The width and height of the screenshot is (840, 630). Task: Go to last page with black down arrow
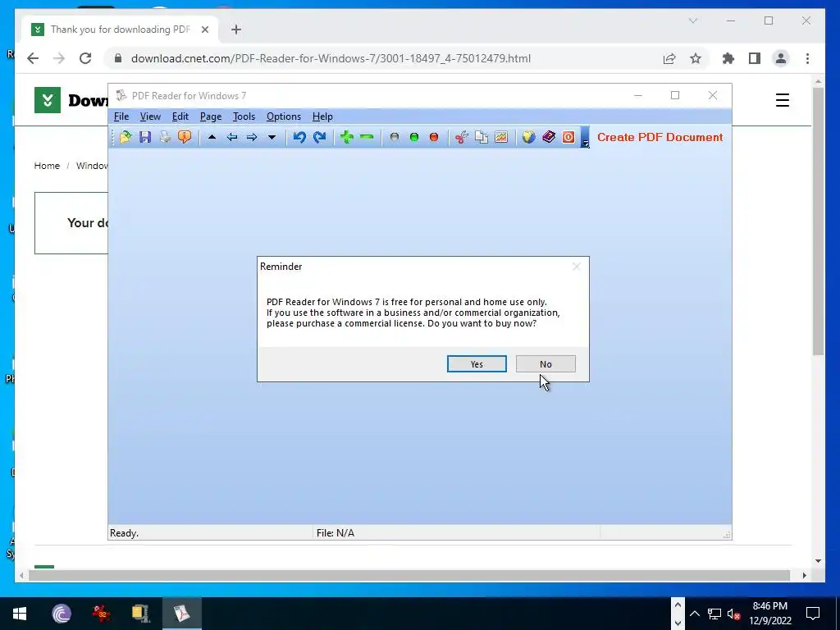pyautogui.click(x=272, y=137)
